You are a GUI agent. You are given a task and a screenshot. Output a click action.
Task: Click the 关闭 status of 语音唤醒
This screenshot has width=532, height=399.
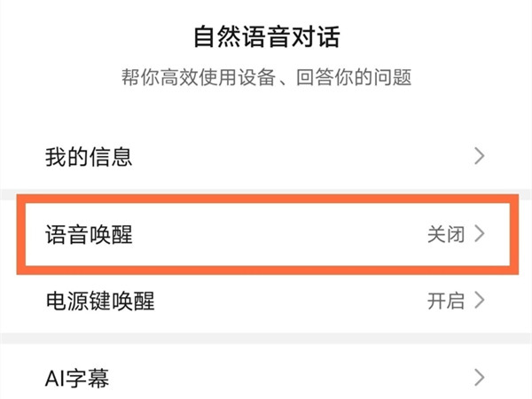tap(445, 234)
